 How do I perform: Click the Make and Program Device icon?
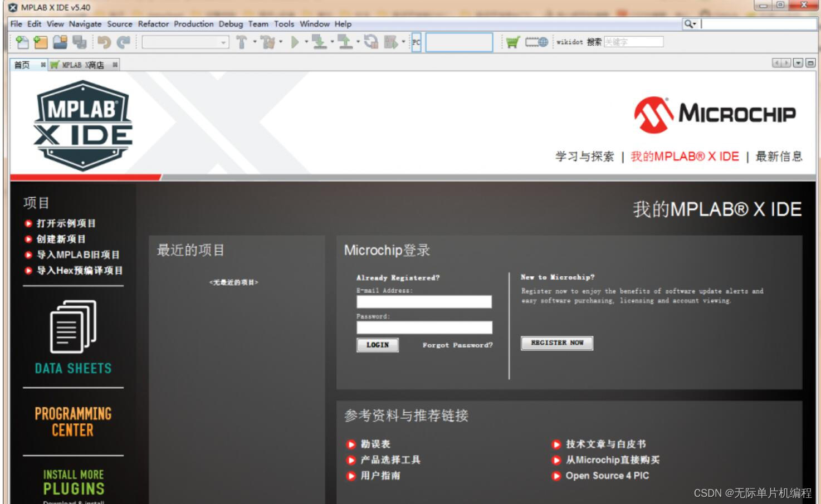pos(319,42)
